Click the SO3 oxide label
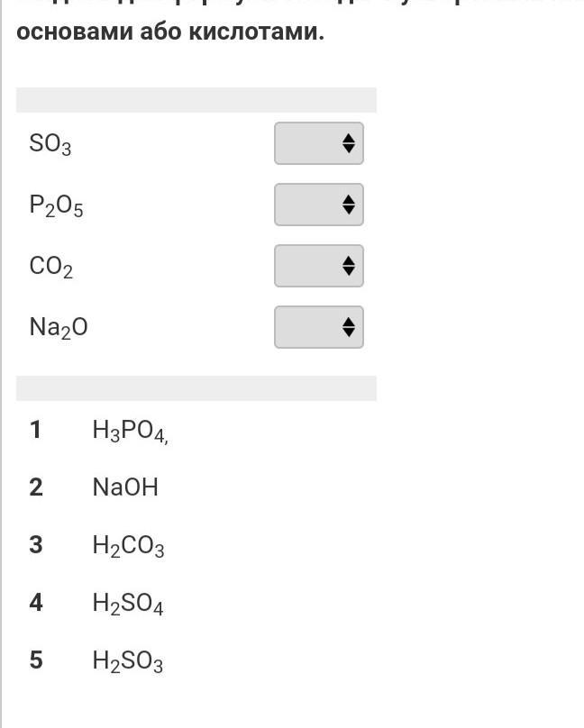The image size is (584, 728). point(50,144)
